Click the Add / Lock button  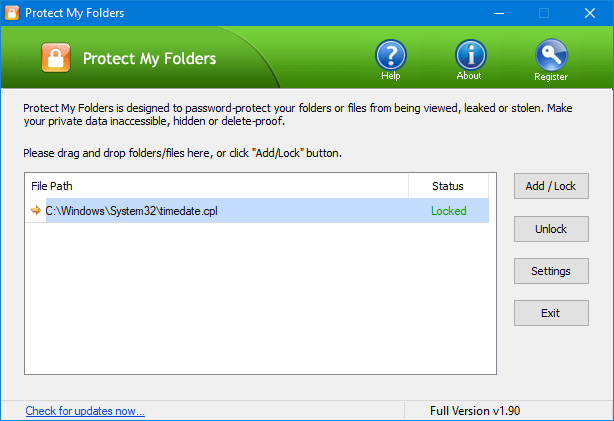tap(551, 186)
